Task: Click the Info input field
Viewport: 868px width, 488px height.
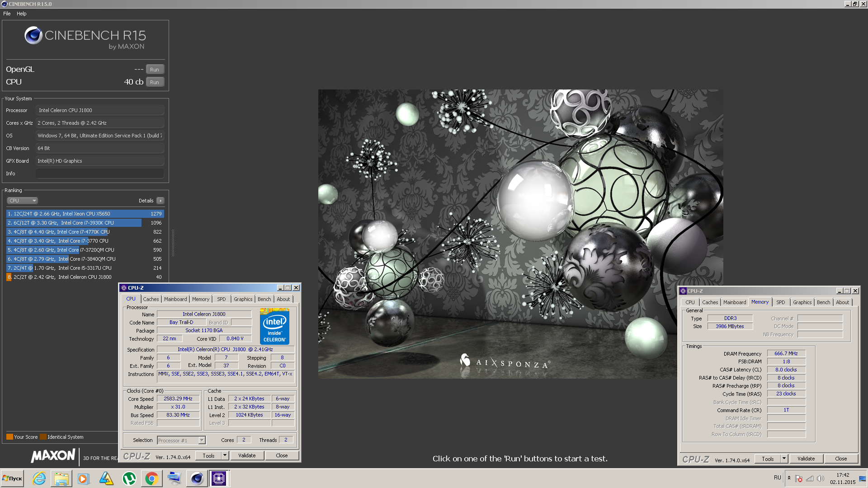Action: (100, 174)
